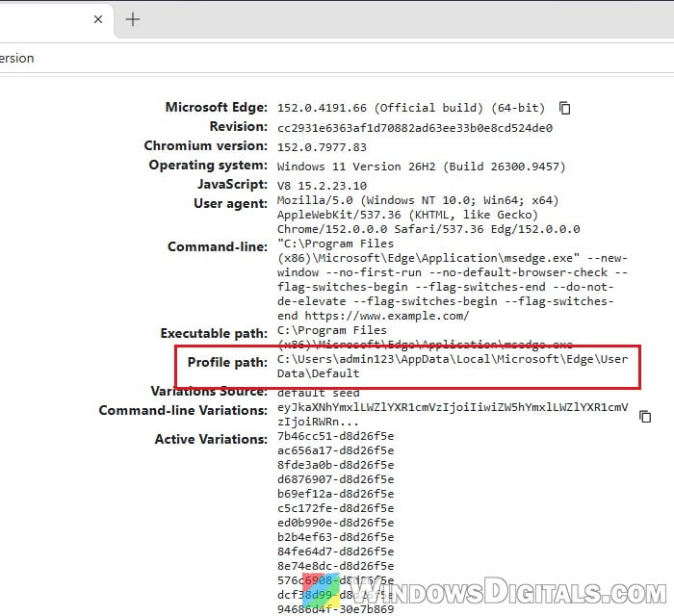Click the 'Active Variations:' label
Image resolution: width=674 pixels, height=616 pixels.
tap(211, 440)
